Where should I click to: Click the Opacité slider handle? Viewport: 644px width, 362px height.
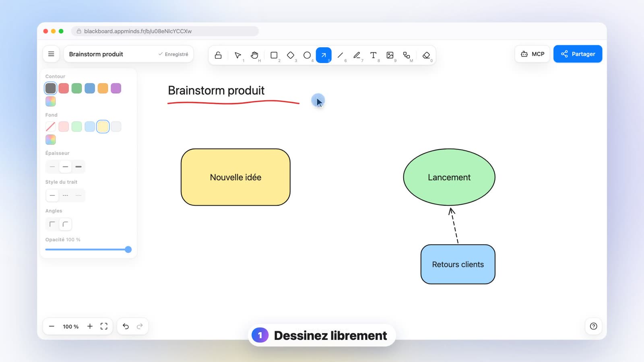pyautogui.click(x=128, y=249)
